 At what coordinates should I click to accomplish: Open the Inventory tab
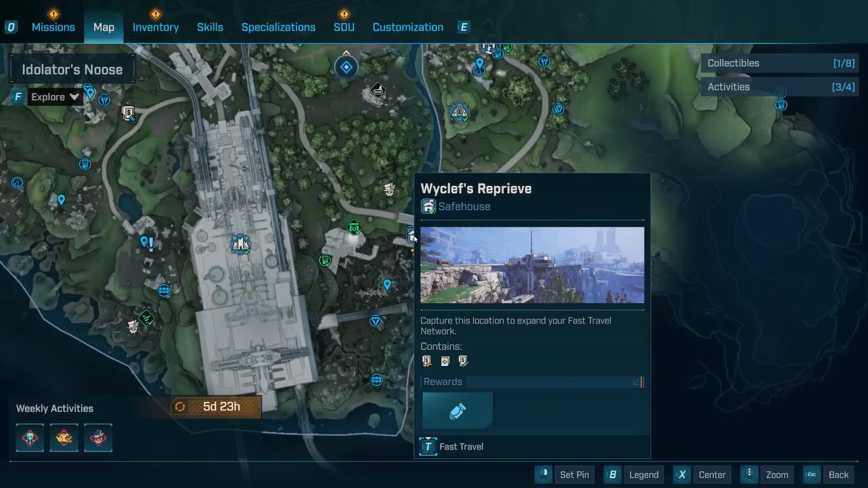pyautogui.click(x=156, y=27)
